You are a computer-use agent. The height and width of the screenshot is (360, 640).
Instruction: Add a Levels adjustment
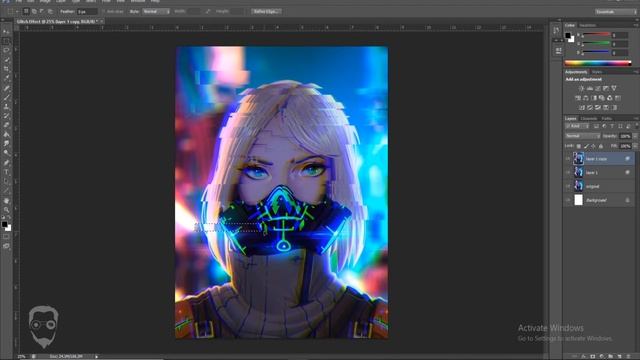coord(590,89)
